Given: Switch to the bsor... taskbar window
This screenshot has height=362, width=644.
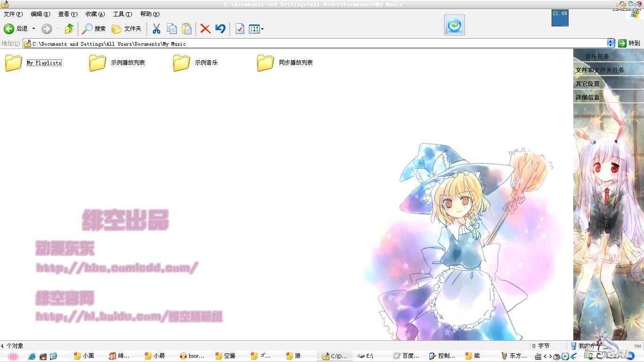Looking at the screenshot, I should coord(192,356).
